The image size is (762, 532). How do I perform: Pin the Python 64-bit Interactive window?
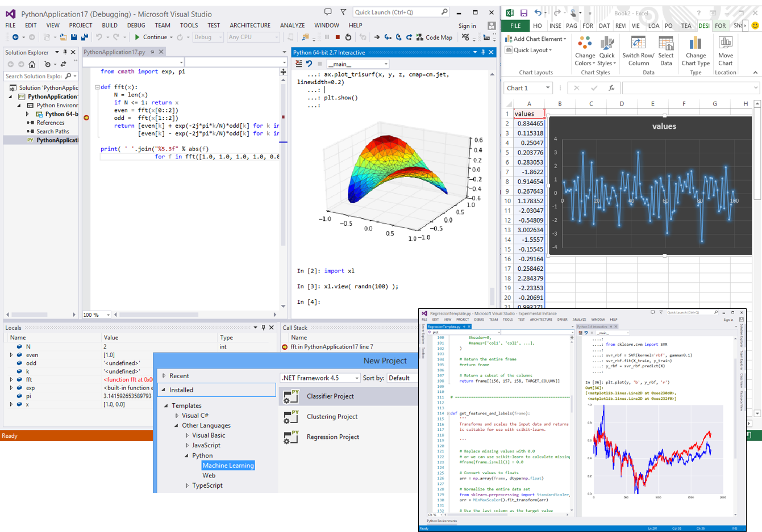click(x=482, y=52)
